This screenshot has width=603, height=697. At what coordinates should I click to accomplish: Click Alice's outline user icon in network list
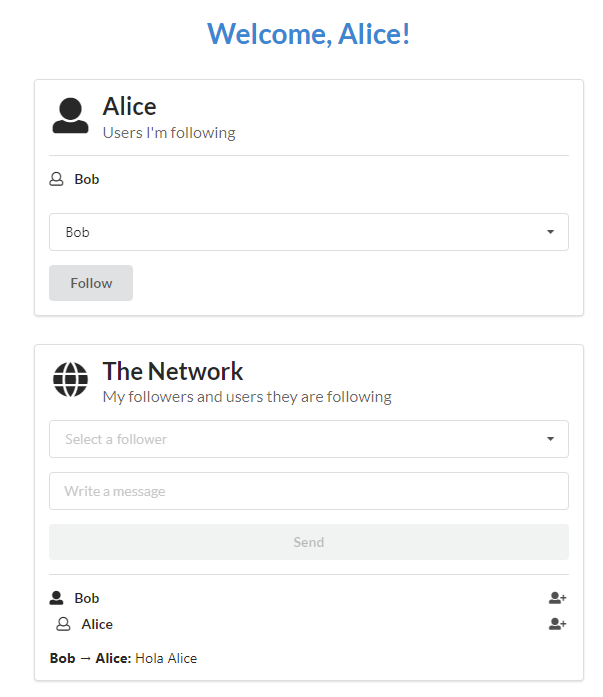pos(63,624)
